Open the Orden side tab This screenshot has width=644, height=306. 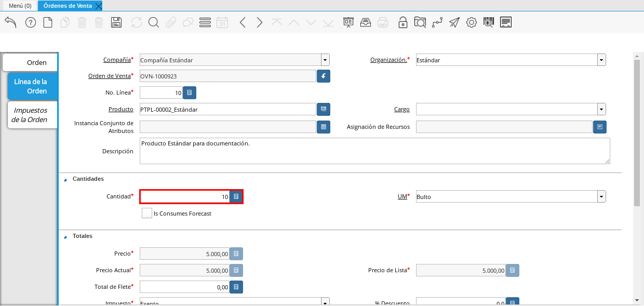pos(30,62)
